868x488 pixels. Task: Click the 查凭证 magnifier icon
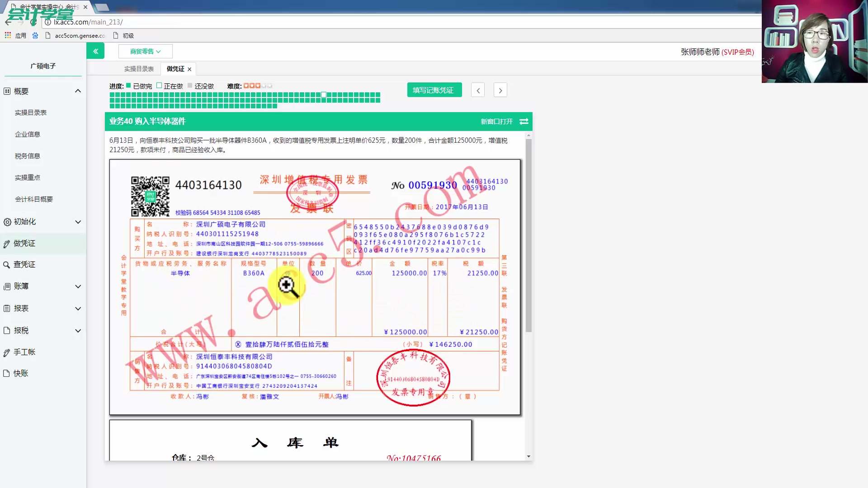6,265
